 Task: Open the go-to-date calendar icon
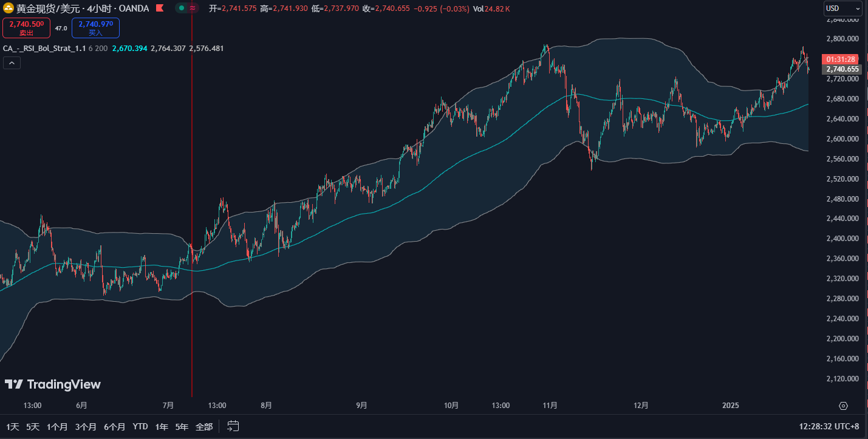(x=233, y=426)
